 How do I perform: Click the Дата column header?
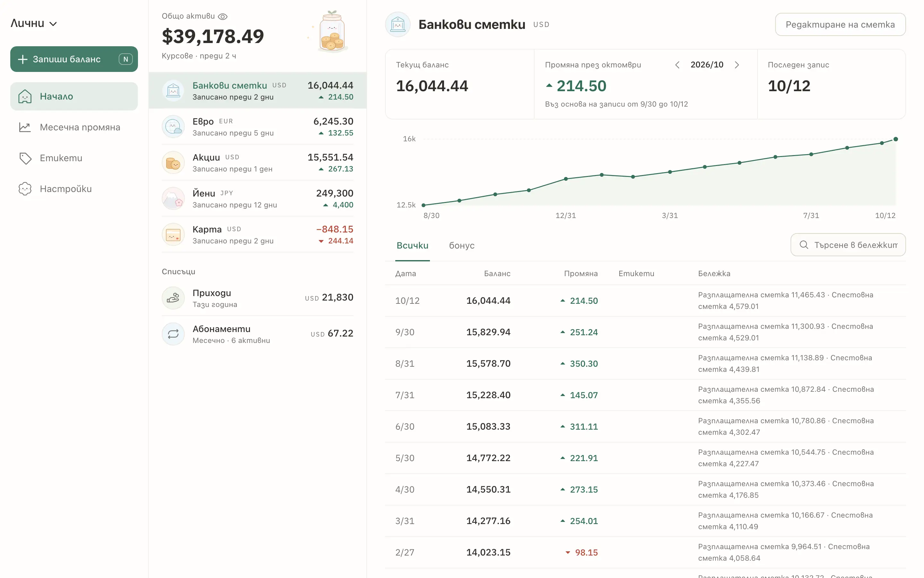[x=406, y=273]
